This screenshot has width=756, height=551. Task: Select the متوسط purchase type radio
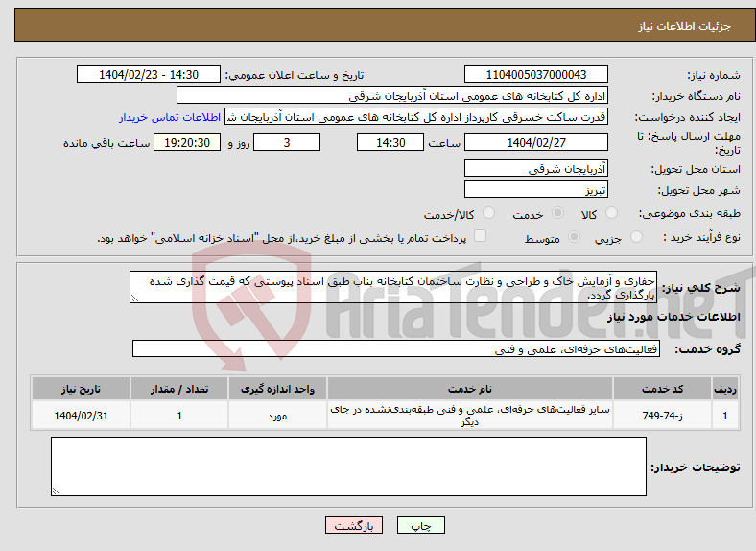pos(574,236)
